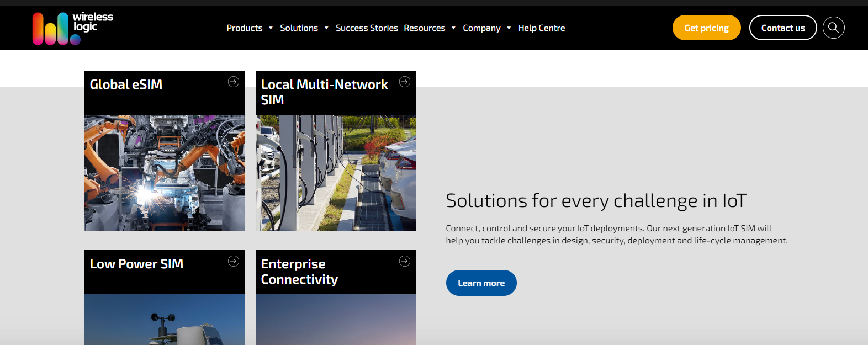The height and width of the screenshot is (345, 868).
Task: Click the weather station image under Low Power SIM
Action: point(165,320)
